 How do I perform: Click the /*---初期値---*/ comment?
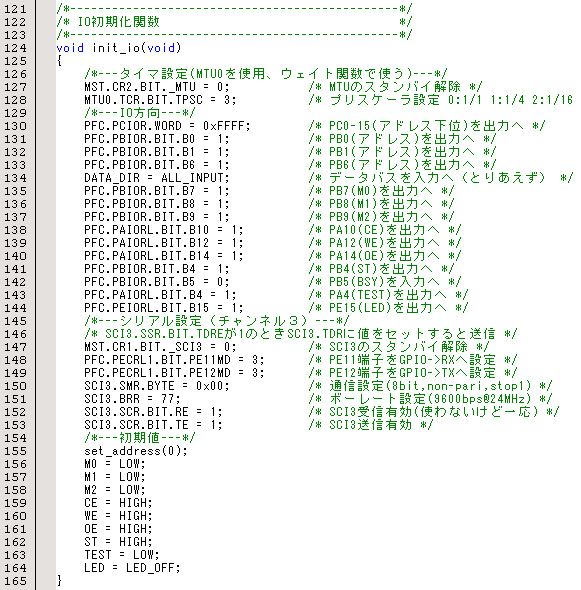click(x=140, y=438)
